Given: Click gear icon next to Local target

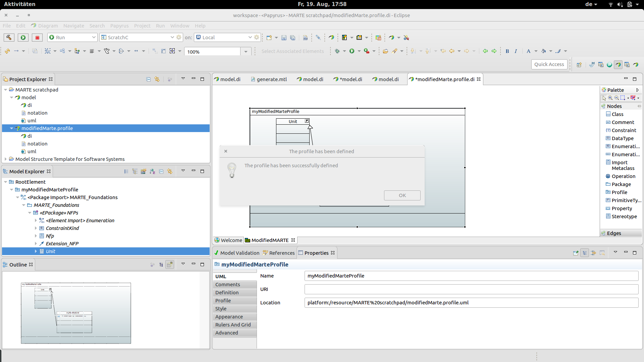Looking at the screenshot, I should click(x=257, y=38).
